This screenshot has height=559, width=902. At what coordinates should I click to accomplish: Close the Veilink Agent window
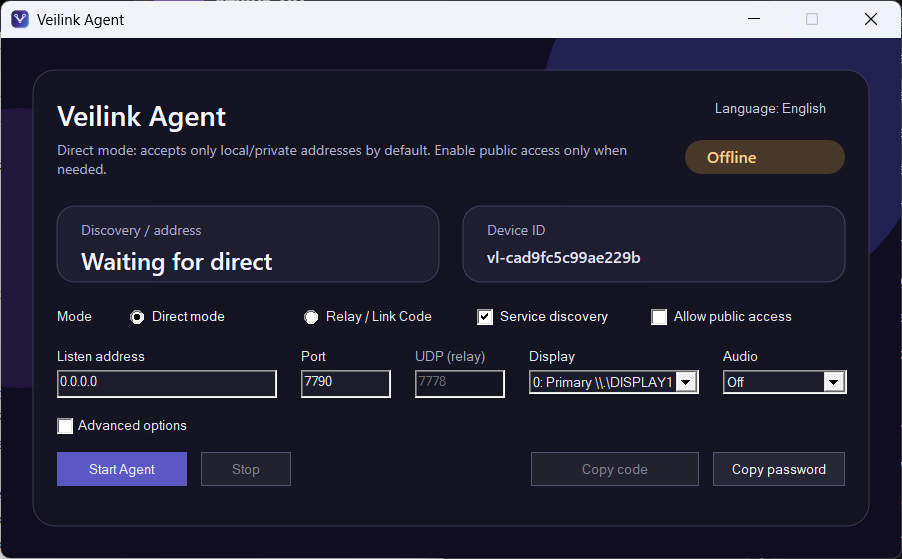coord(871,19)
